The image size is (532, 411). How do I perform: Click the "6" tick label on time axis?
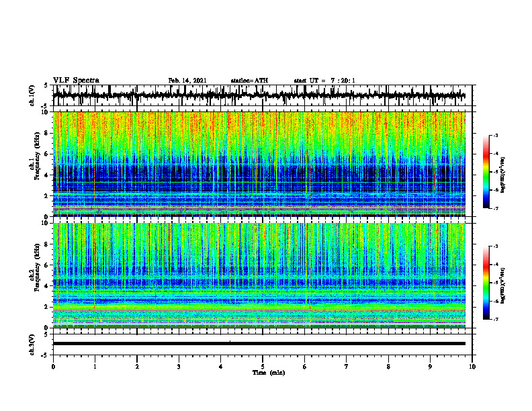click(x=305, y=367)
